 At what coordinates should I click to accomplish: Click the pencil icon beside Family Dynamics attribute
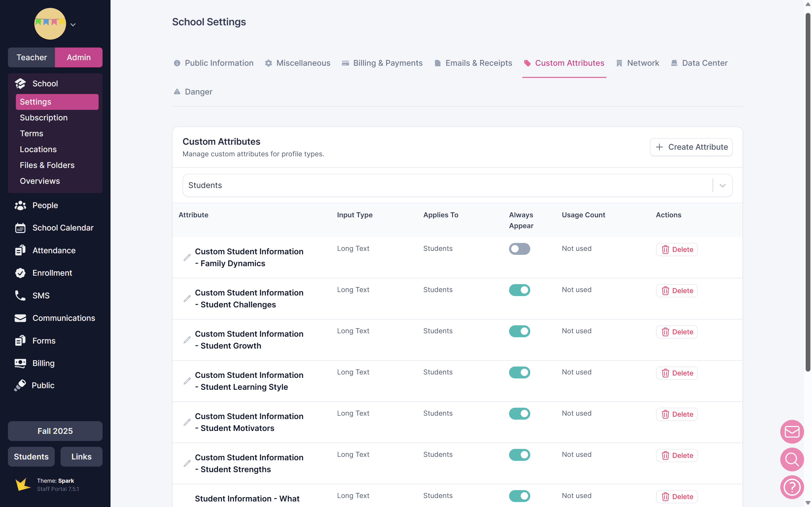[187, 257]
